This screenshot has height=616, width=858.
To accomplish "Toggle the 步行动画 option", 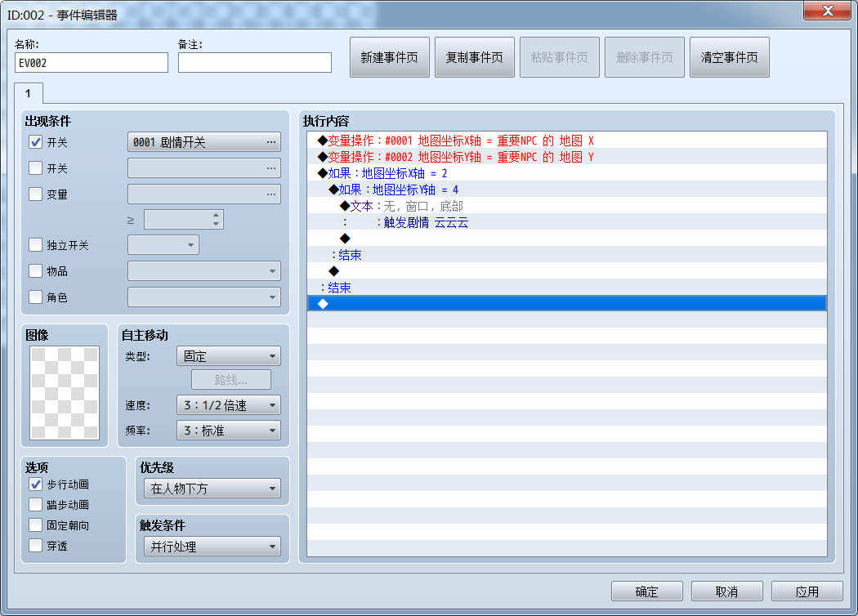I will [x=36, y=484].
